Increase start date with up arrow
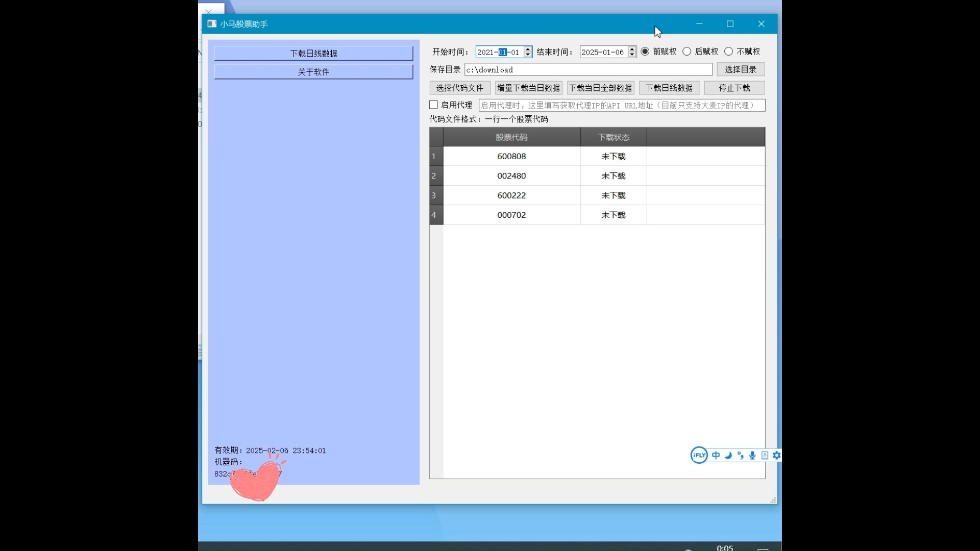 528,49
